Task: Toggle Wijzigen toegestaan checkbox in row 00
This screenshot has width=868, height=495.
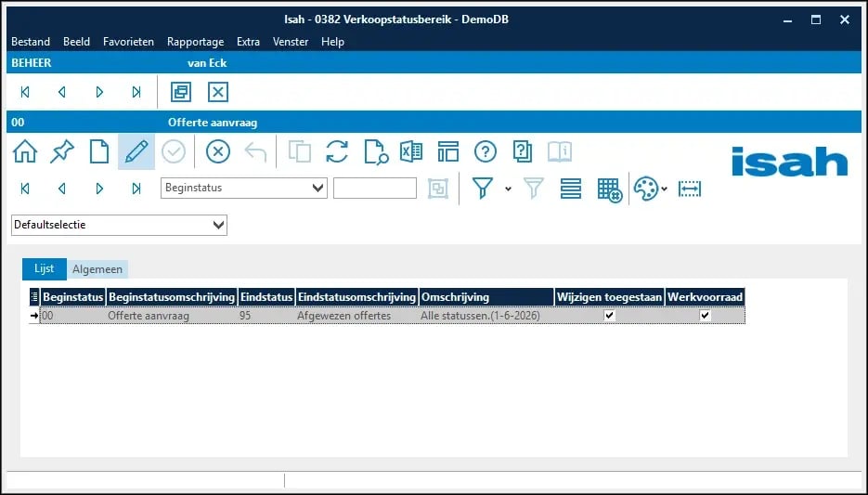Action: [x=610, y=316]
